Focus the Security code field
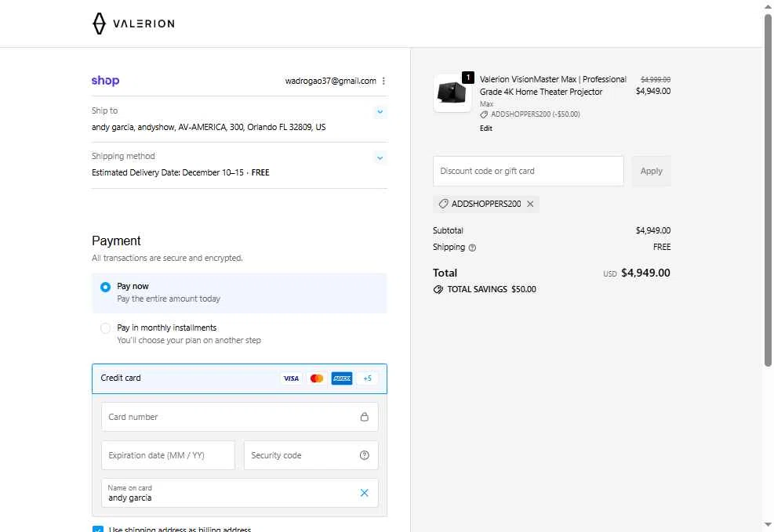The width and height of the screenshot is (774, 532). coord(311,455)
